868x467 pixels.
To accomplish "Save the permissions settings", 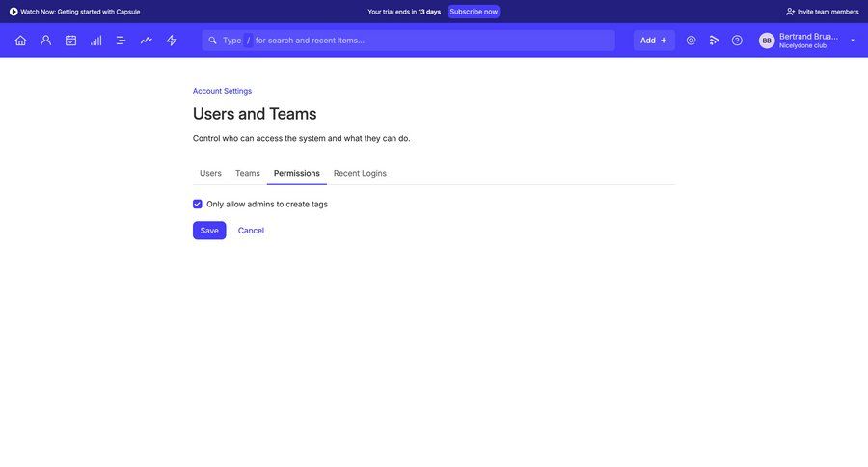I will point(209,231).
